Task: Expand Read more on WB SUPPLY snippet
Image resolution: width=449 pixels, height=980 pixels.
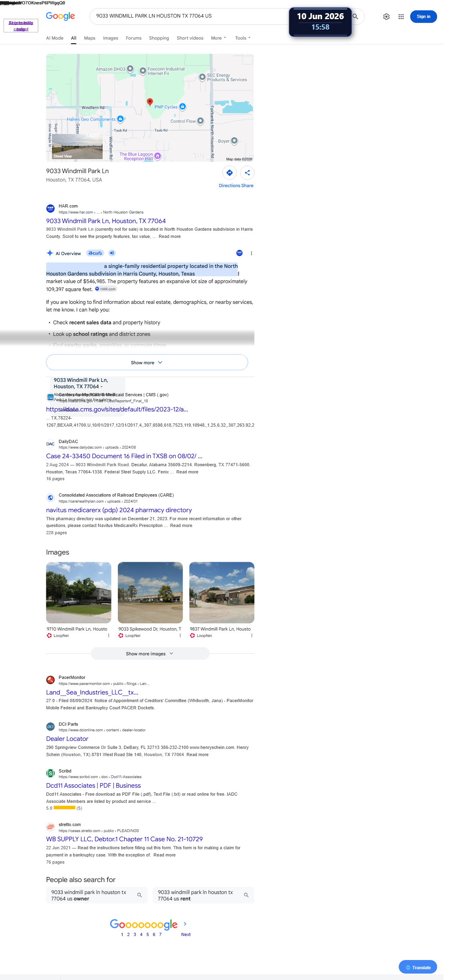Action: (x=165, y=855)
